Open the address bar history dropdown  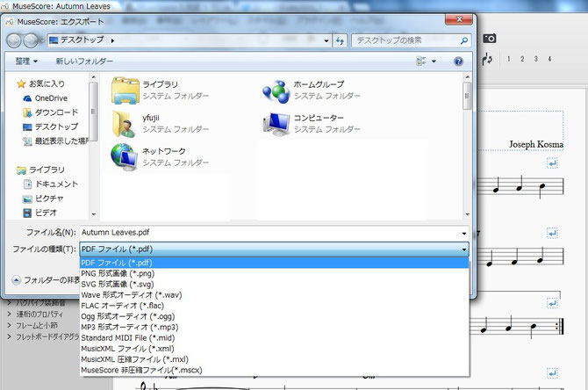coord(326,40)
